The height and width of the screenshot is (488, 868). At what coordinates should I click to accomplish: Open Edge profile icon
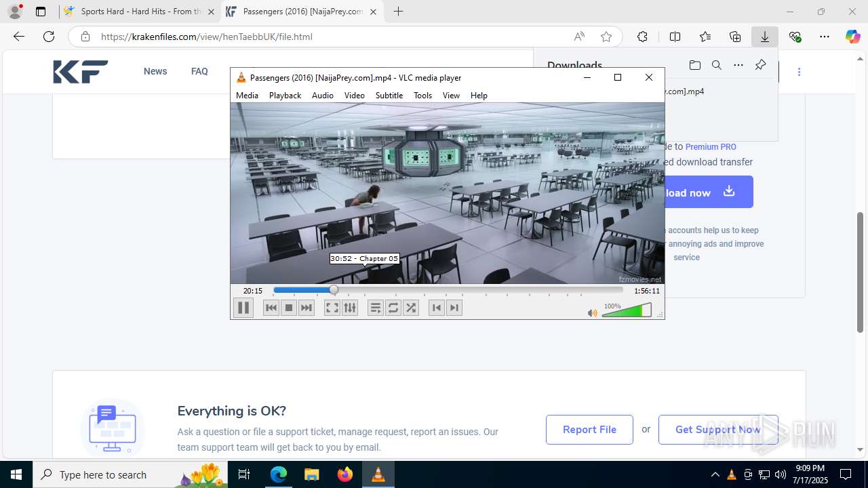click(15, 12)
